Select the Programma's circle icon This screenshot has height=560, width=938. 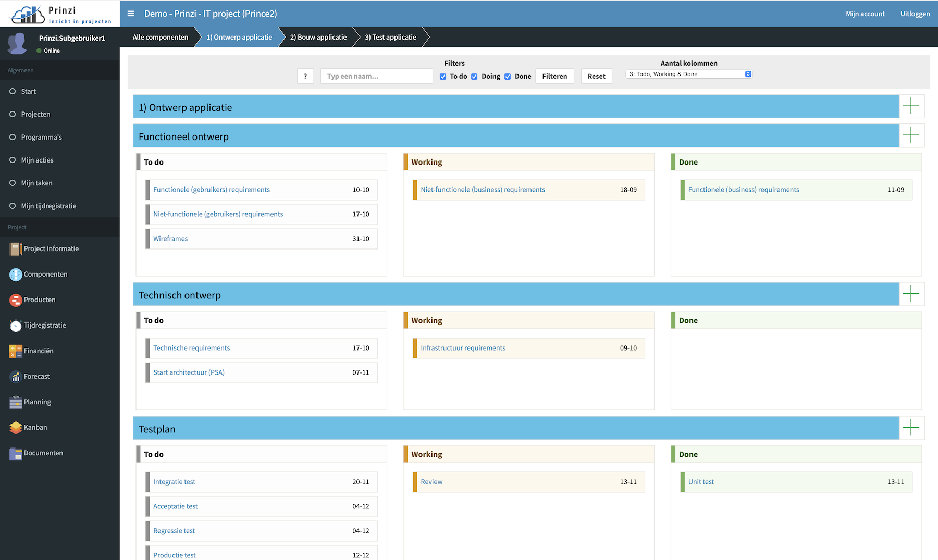pos(13,137)
